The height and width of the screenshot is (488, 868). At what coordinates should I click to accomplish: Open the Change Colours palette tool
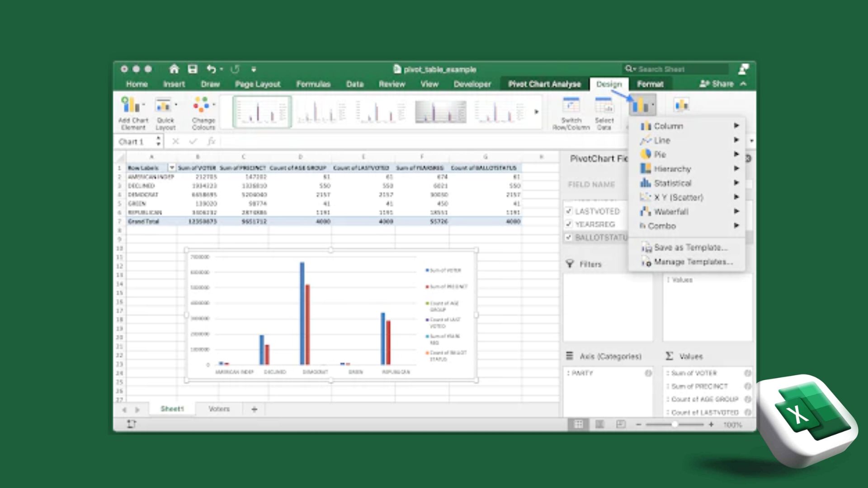[203, 113]
